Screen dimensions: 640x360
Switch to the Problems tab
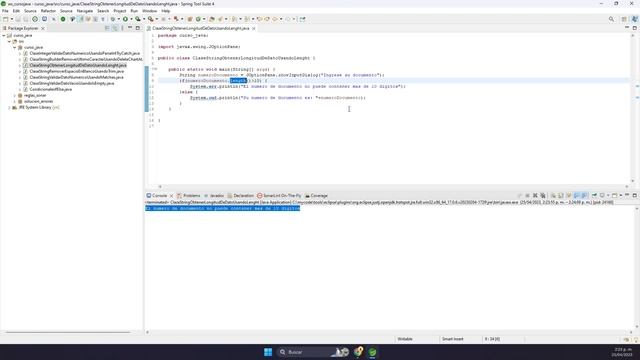click(x=188, y=196)
